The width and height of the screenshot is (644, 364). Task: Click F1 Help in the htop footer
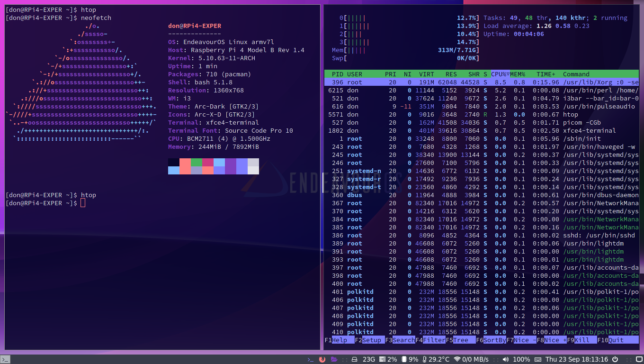point(340,340)
